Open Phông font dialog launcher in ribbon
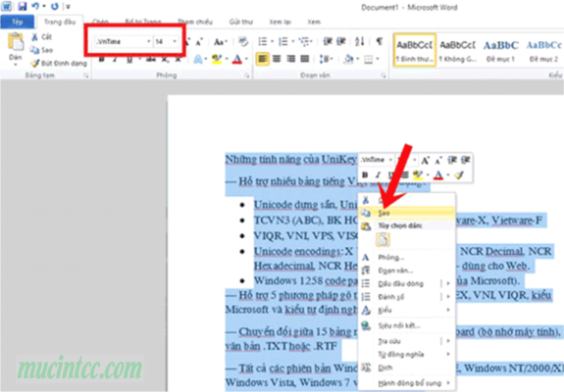This screenshot has height=392, width=564. pyautogui.click(x=247, y=75)
